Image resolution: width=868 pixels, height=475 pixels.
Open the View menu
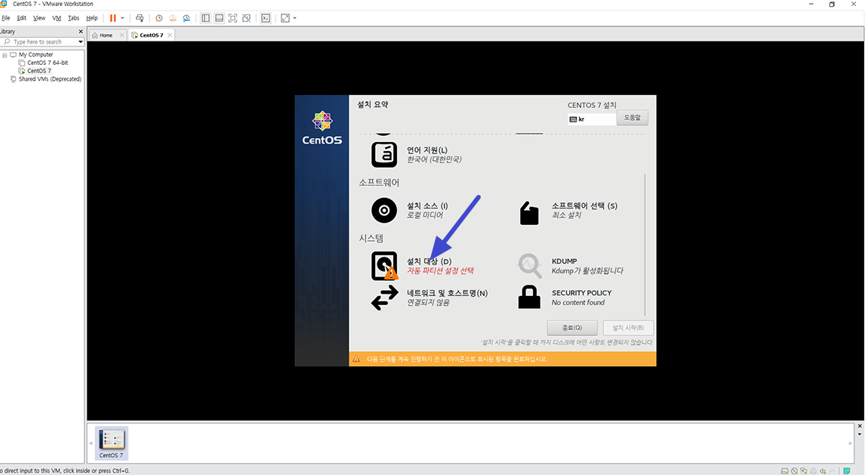tap(38, 18)
